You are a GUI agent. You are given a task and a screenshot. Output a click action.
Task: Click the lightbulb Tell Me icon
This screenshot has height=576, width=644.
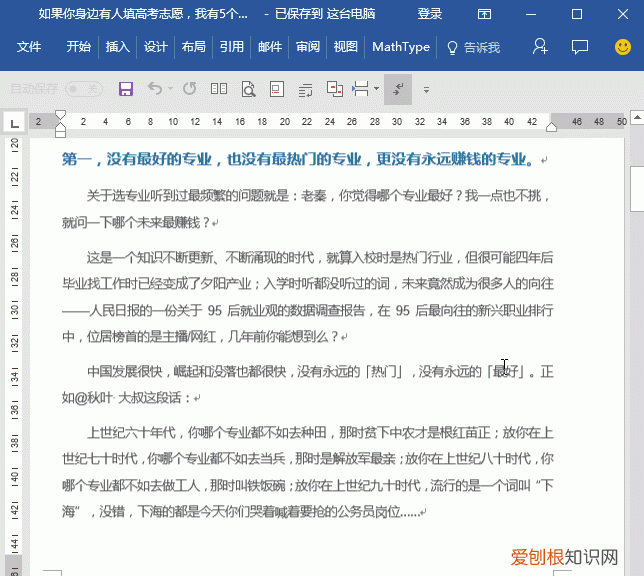[x=452, y=48]
